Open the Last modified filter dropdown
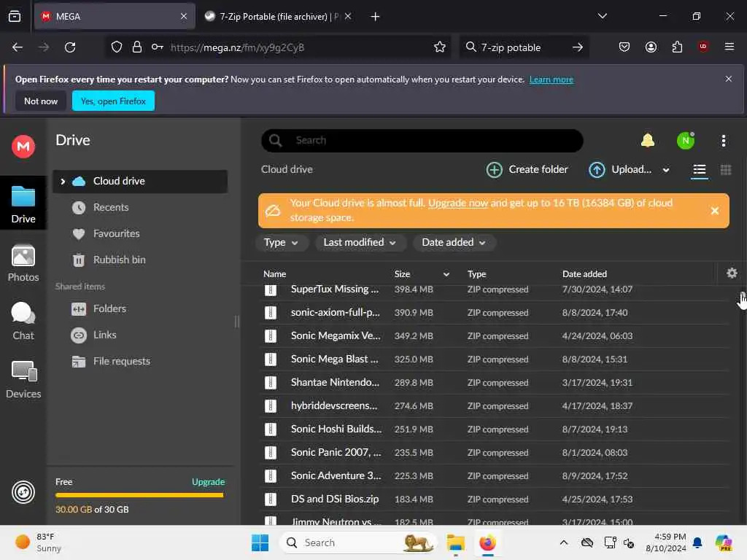 pos(360,242)
